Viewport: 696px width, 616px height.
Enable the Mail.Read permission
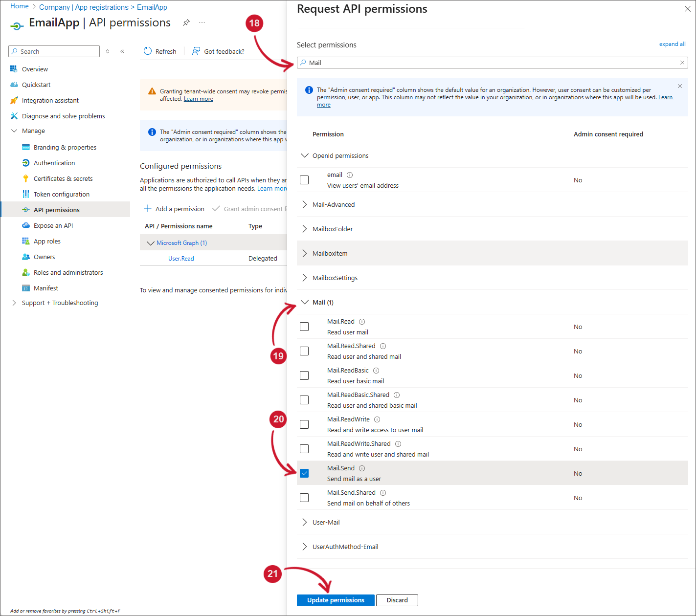click(304, 326)
